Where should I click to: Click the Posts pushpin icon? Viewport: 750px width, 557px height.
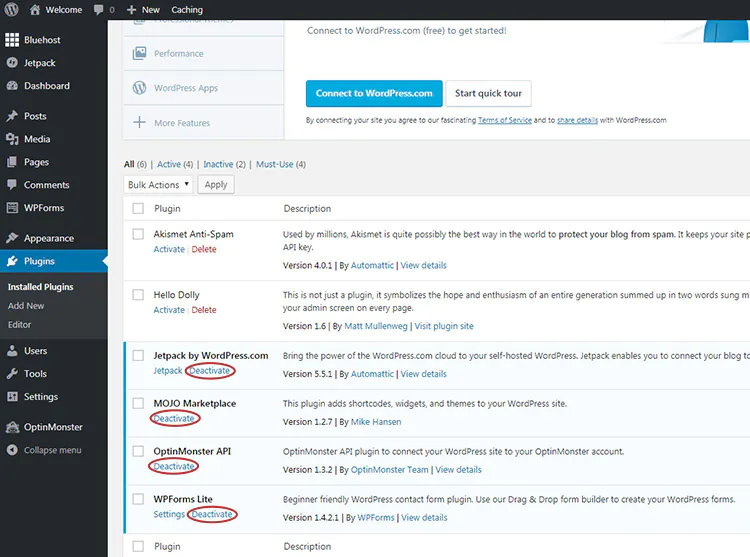coord(12,116)
